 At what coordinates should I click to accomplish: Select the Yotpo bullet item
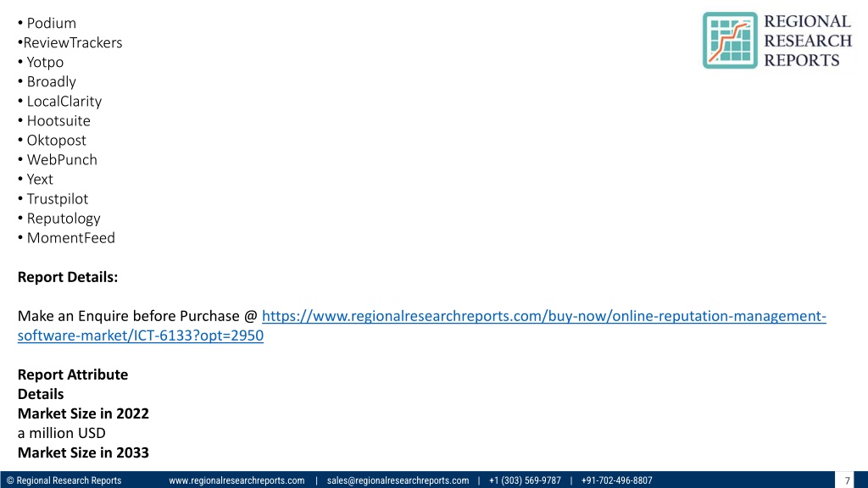[x=41, y=62]
